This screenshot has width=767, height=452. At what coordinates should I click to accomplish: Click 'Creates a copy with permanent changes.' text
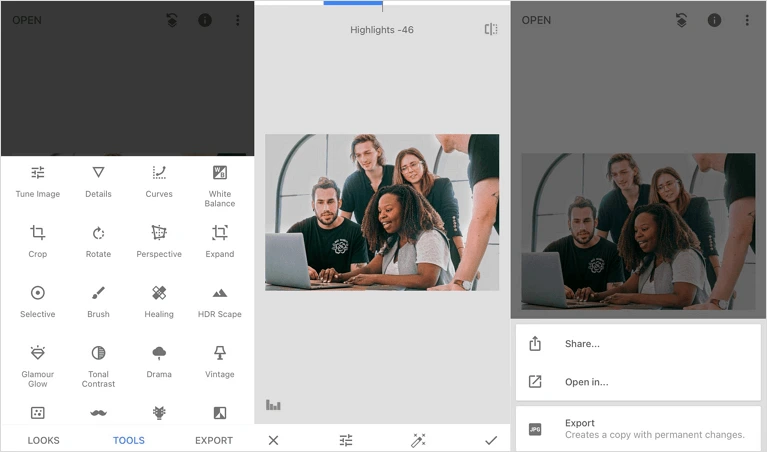654,435
